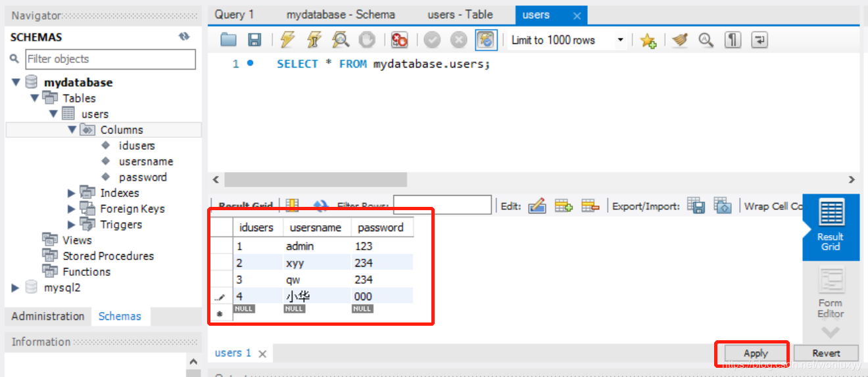The width and height of the screenshot is (868, 377).
Task: Select the 'qw' username cell
Action: (316, 280)
